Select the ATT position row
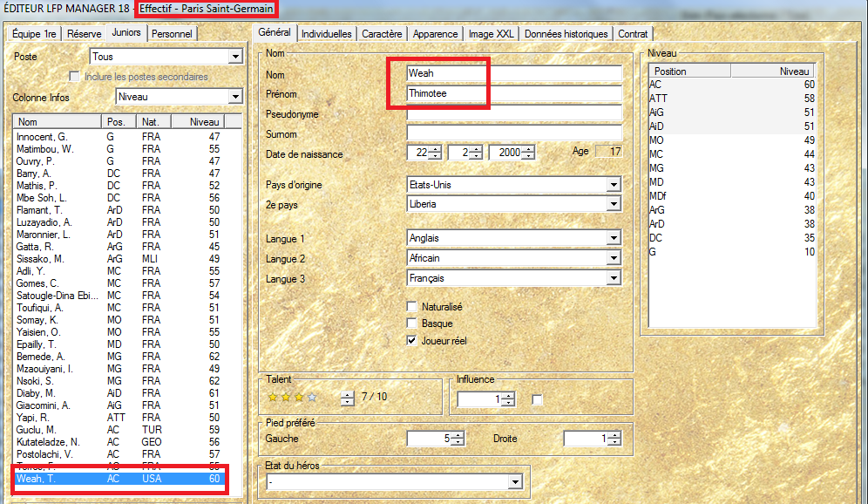This screenshot has width=868, height=504. (732, 98)
